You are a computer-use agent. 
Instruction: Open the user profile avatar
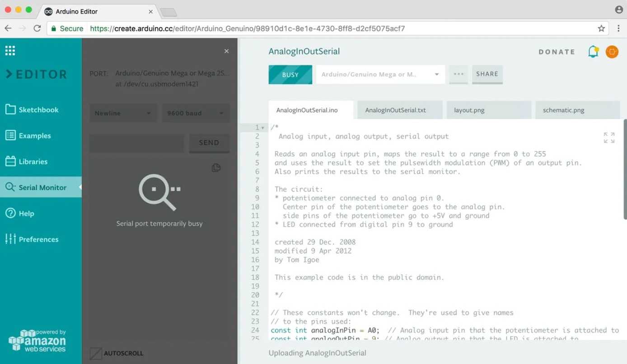[x=612, y=52]
